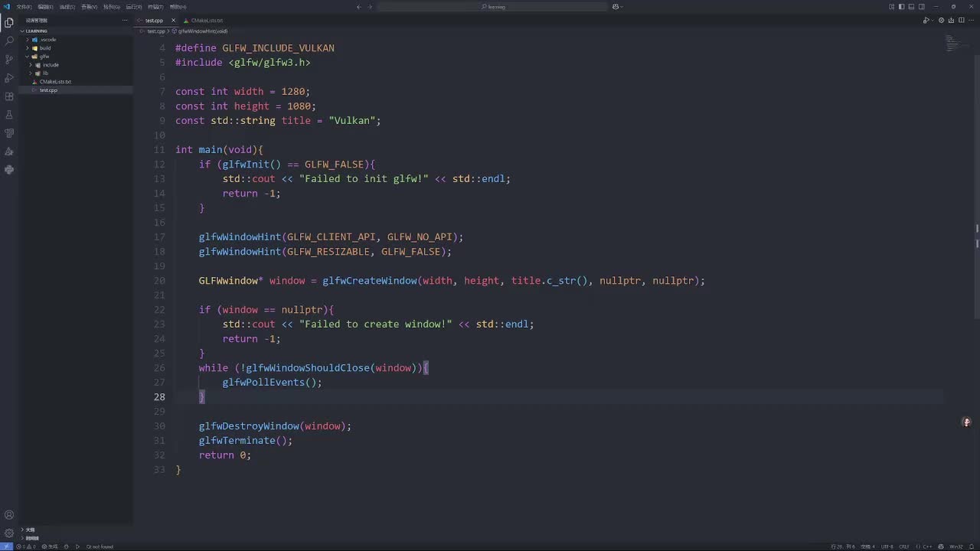This screenshot has width=980, height=551.
Task: Open the Explorer view in the activity bar
Action: (x=9, y=22)
